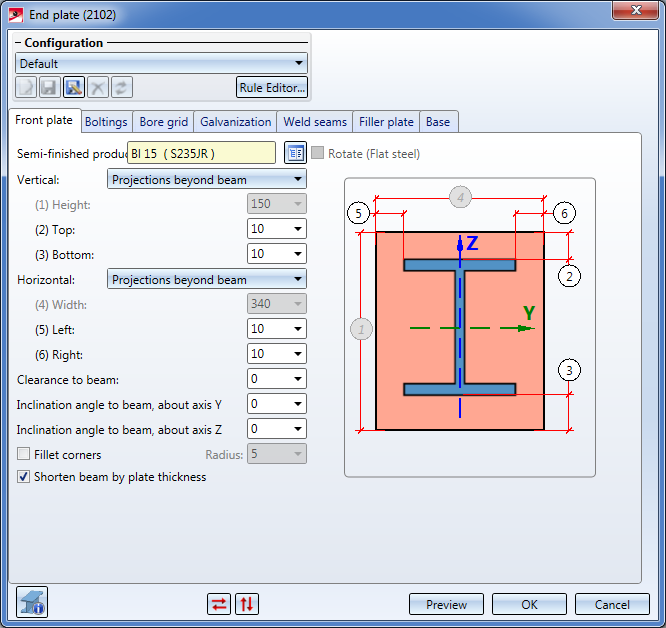The width and height of the screenshot is (666, 628).
Task: Click the Preview button
Action: point(446,604)
